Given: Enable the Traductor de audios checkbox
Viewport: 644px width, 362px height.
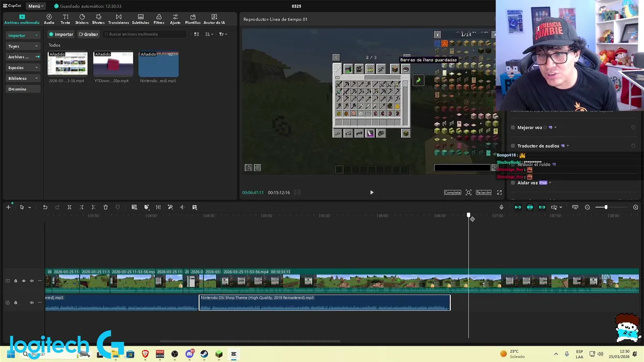Looking at the screenshot, I should pos(513,146).
